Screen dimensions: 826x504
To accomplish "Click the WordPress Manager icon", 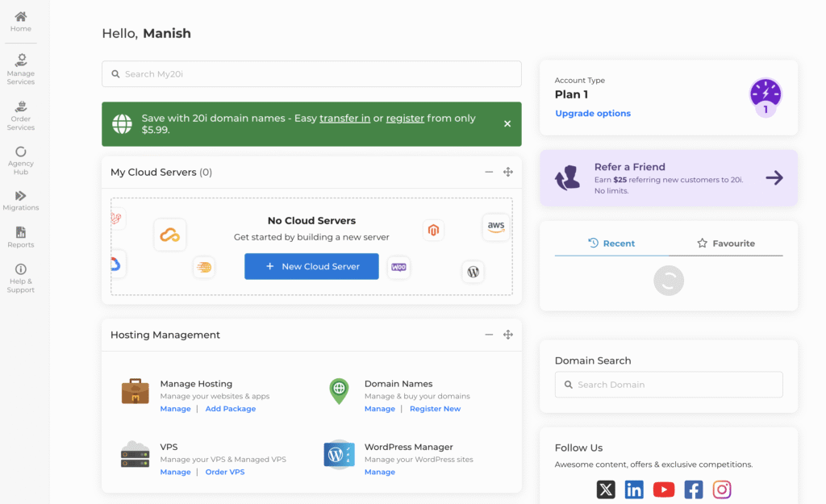I will [339, 455].
